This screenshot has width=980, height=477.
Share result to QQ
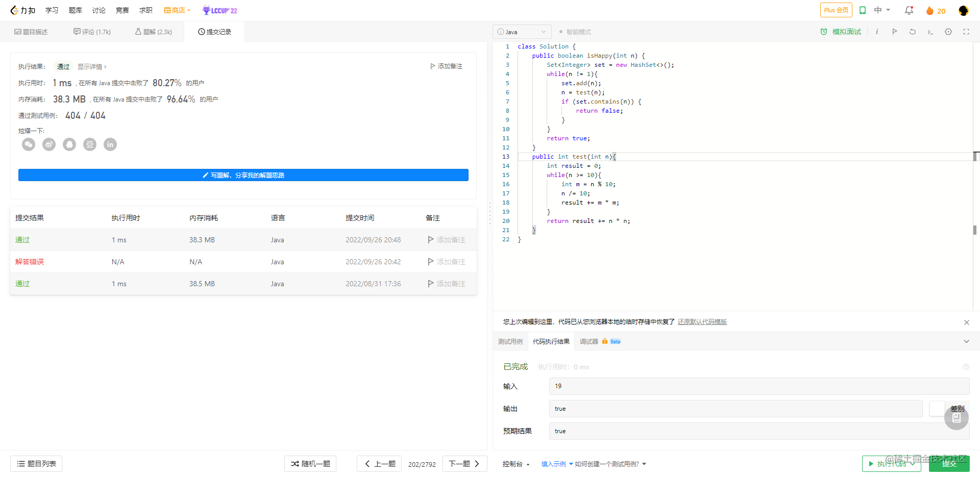69,144
